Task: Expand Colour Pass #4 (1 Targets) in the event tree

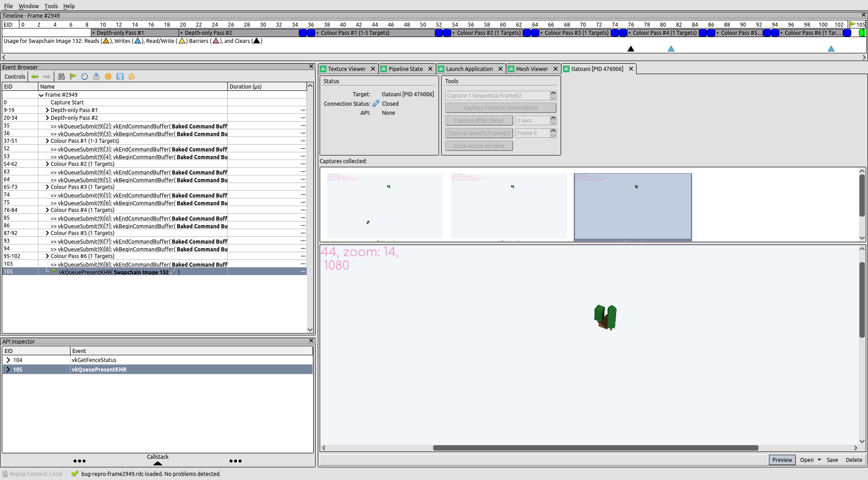Action: [47, 210]
